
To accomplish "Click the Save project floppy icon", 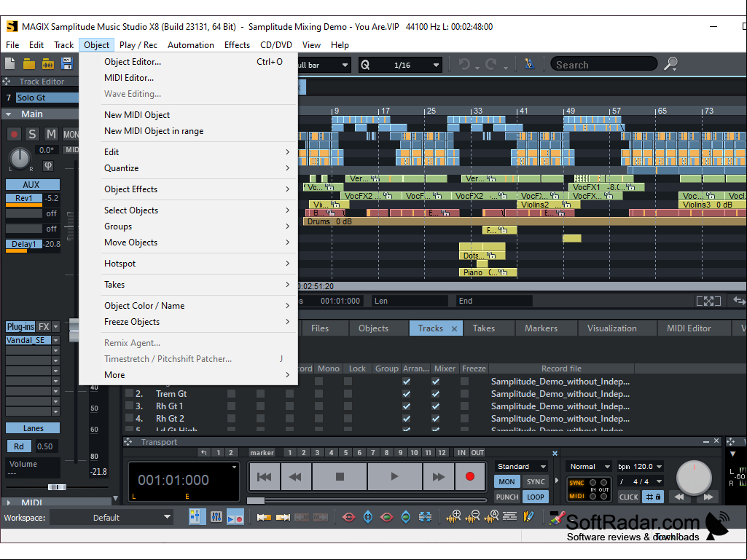I will click(x=67, y=64).
